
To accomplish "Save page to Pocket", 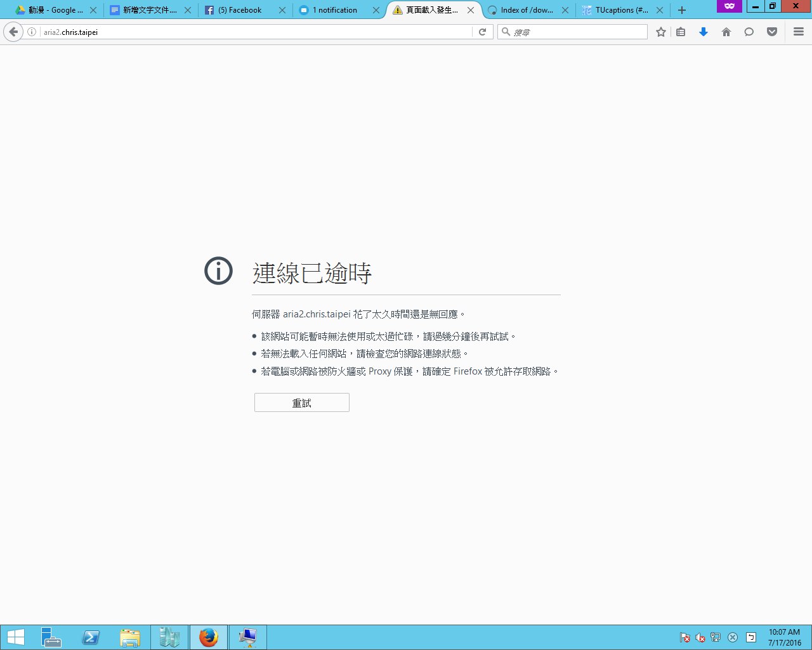I will [772, 32].
